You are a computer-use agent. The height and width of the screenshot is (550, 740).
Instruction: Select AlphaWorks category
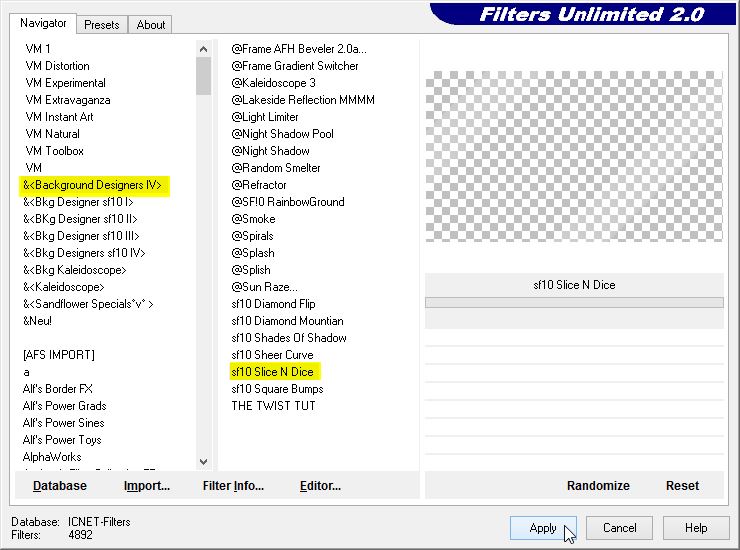(52, 457)
